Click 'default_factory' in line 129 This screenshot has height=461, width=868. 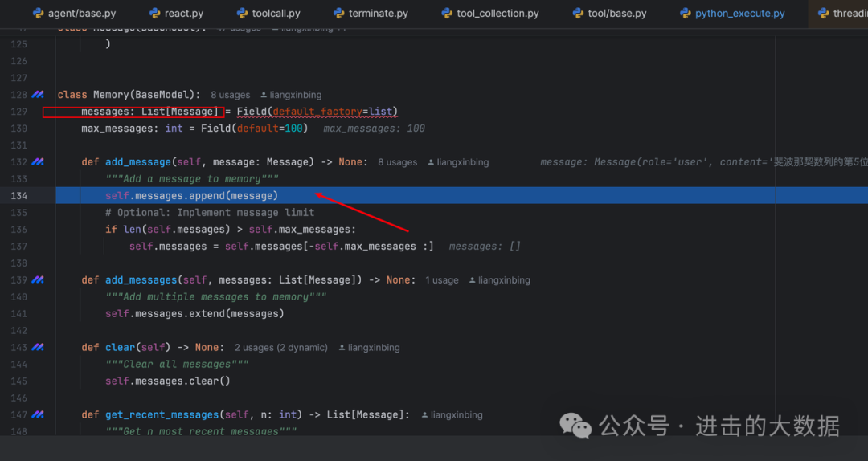[x=317, y=112]
